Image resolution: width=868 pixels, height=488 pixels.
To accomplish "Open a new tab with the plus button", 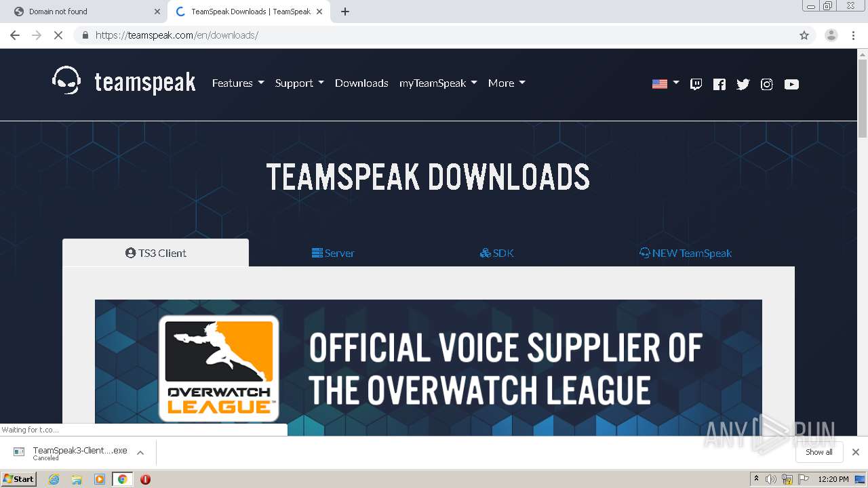I will [345, 12].
